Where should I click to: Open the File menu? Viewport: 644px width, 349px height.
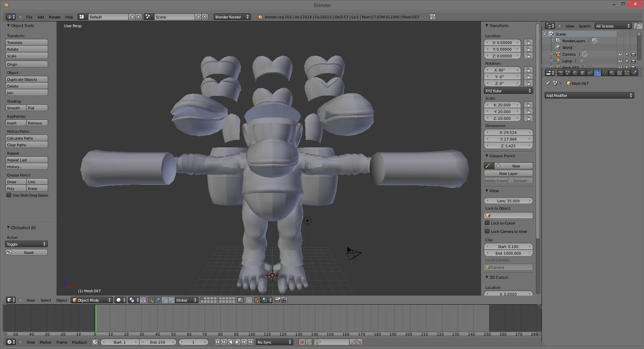pos(29,17)
